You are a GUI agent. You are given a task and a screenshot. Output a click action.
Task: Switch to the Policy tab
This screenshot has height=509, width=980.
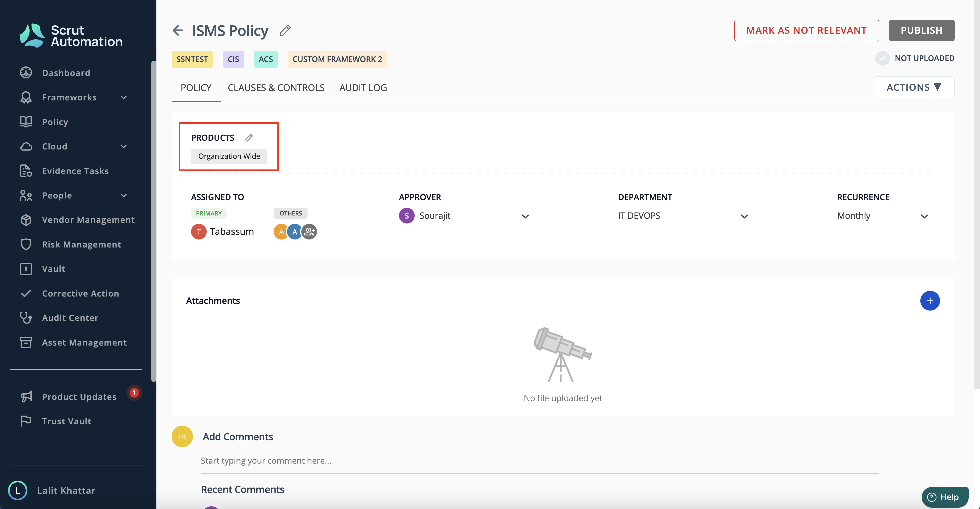(x=196, y=88)
